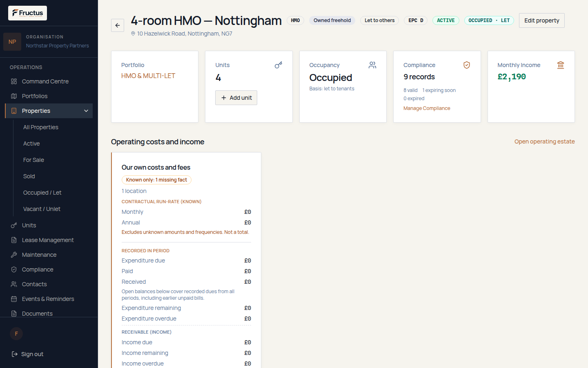Screen dimensions: 588x368
Task: Click the Documents file icon
Action: coord(14,314)
